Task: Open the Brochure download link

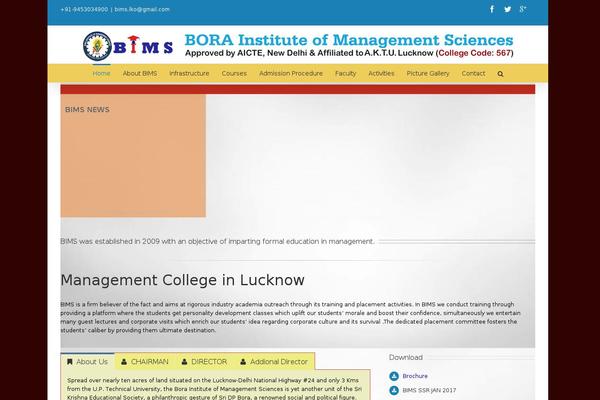Action: (x=415, y=376)
